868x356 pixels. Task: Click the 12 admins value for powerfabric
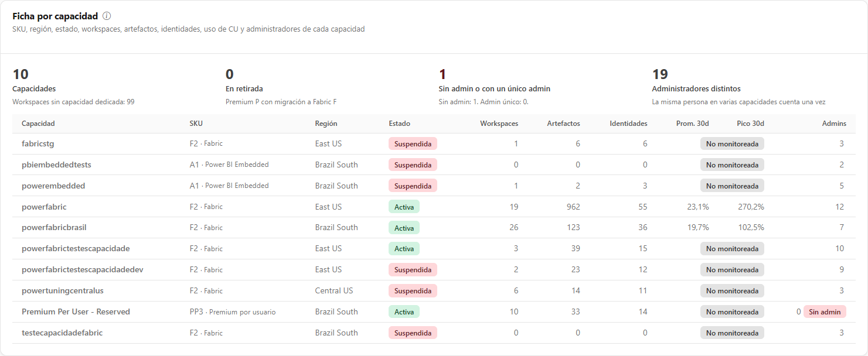840,207
